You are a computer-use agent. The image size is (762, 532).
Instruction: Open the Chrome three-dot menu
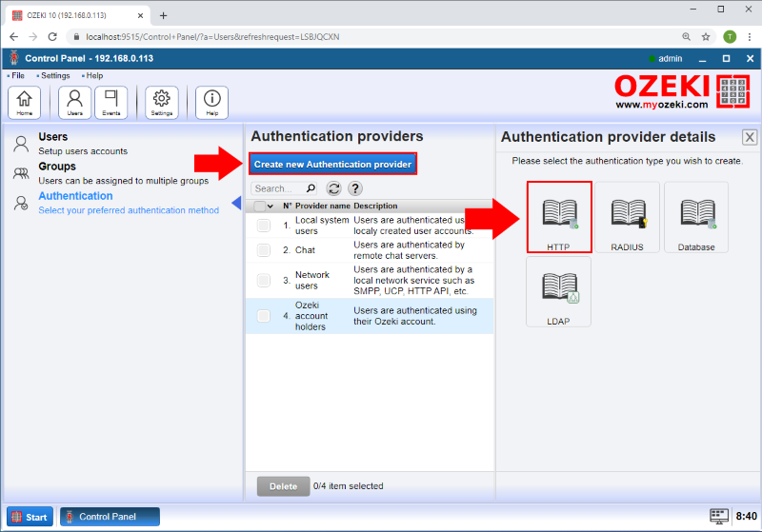pos(750,37)
